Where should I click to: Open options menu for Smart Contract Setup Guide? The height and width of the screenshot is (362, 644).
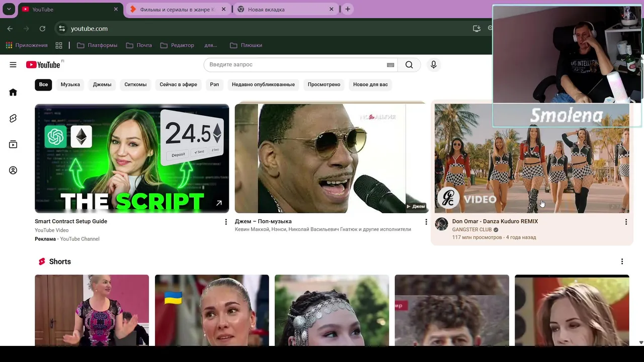pyautogui.click(x=226, y=222)
